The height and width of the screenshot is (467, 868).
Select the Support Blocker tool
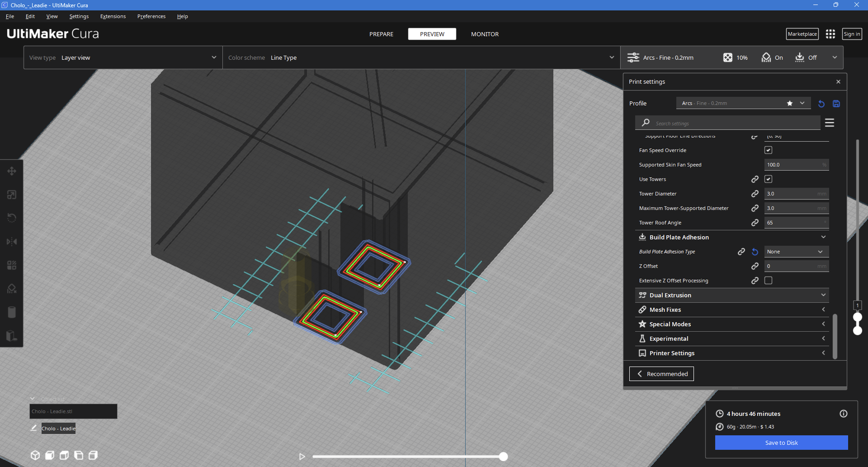coord(12,288)
